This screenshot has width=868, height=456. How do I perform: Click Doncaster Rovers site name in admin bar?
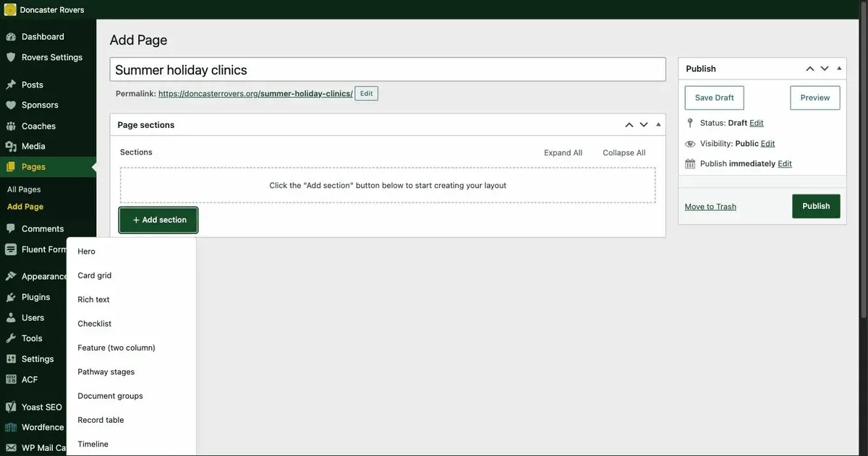click(52, 10)
